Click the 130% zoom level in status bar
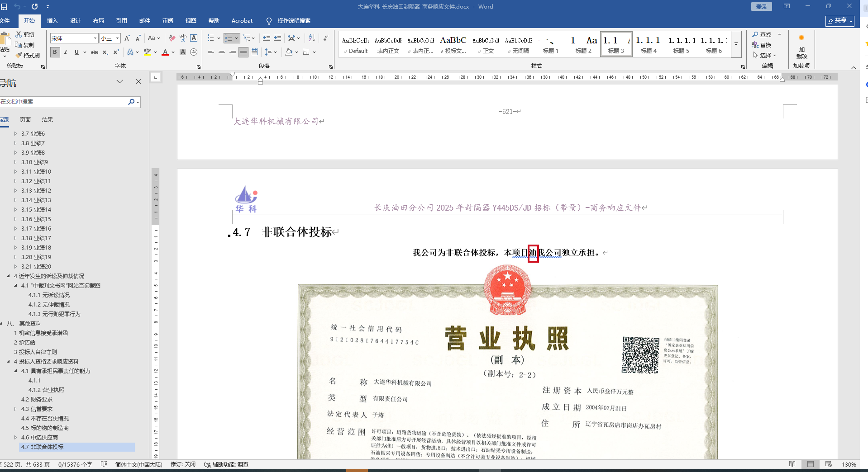 pos(849,464)
